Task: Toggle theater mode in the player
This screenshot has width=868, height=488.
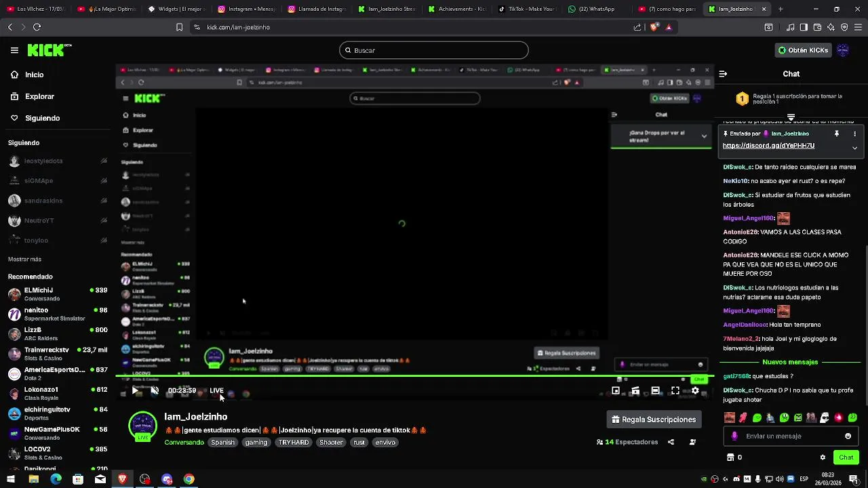Action: (655, 390)
